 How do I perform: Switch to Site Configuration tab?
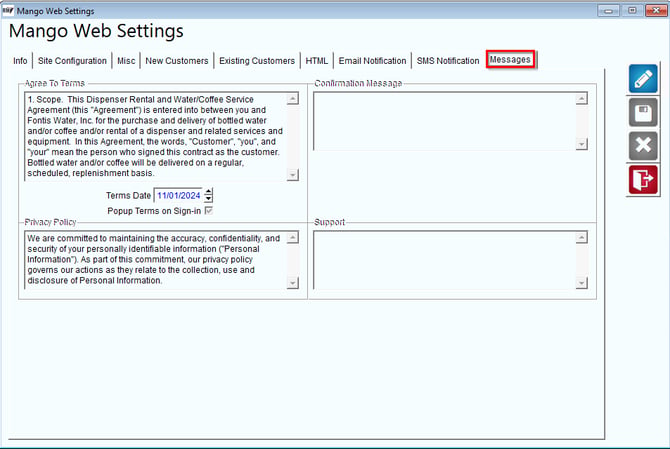click(x=72, y=61)
